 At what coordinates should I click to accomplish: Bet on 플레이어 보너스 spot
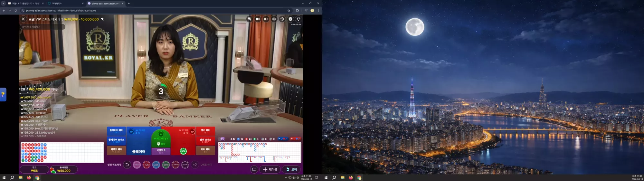point(116,141)
